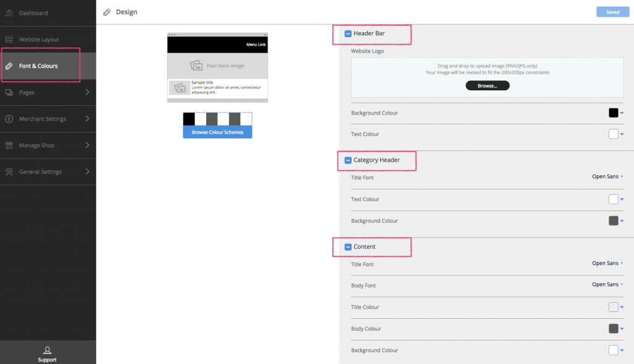Open the Pages submenu in the sidebar
The width and height of the screenshot is (634, 364).
point(88,92)
